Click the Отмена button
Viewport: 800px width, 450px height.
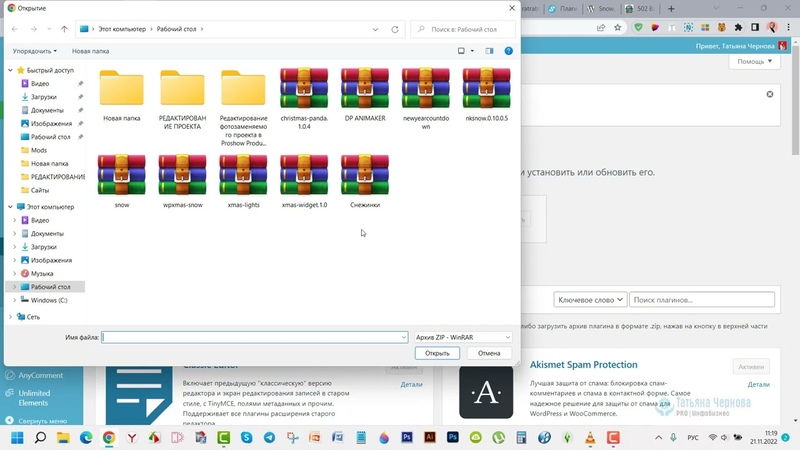pyautogui.click(x=489, y=353)
